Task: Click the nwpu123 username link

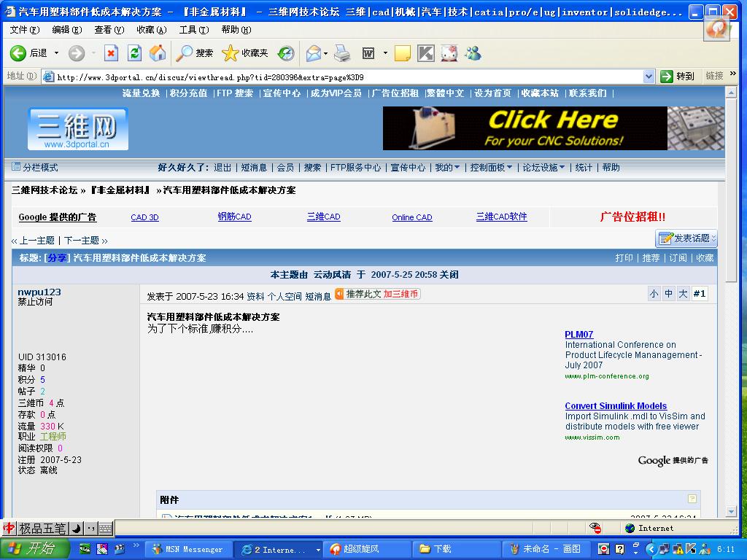Action: click(39, 292)
